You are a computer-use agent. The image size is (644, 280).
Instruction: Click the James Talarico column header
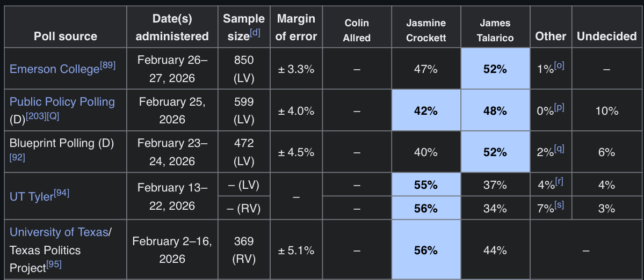click(x=495, y=30)
